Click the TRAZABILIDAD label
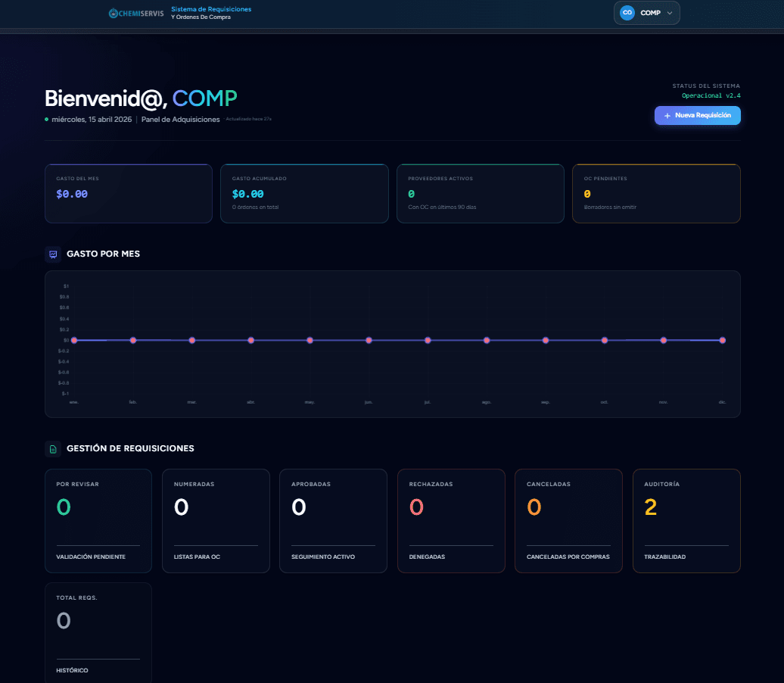This screenshot has width=784, height=683. tap(664, 557)
